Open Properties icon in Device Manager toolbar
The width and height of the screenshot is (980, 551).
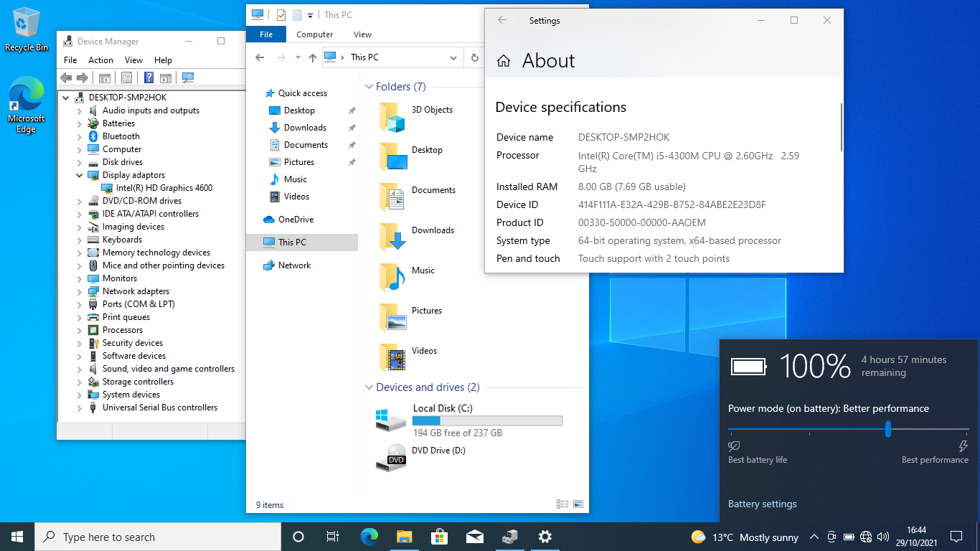click(x=126, y=77)
